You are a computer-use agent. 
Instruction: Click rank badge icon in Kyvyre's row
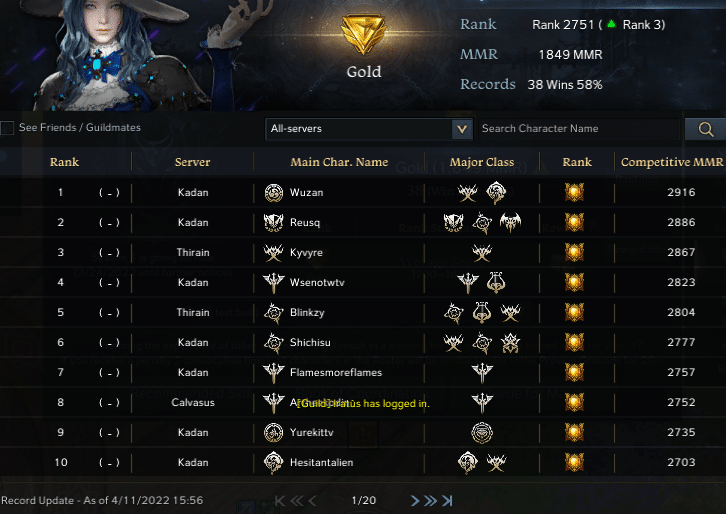[574, 252]
